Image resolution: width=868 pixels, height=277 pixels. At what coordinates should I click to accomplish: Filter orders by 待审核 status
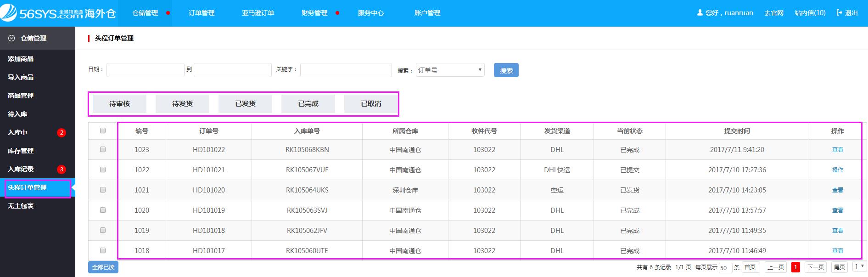click(x=119, y=104)
